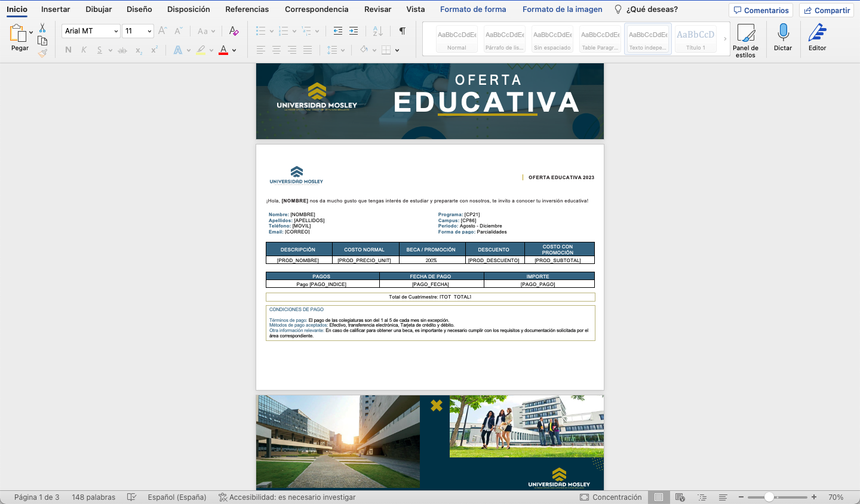The width and height of the screenshot is (860, 504).
Task: Click the ¿Qué deseas? search box
Action: tap(646, 10)
